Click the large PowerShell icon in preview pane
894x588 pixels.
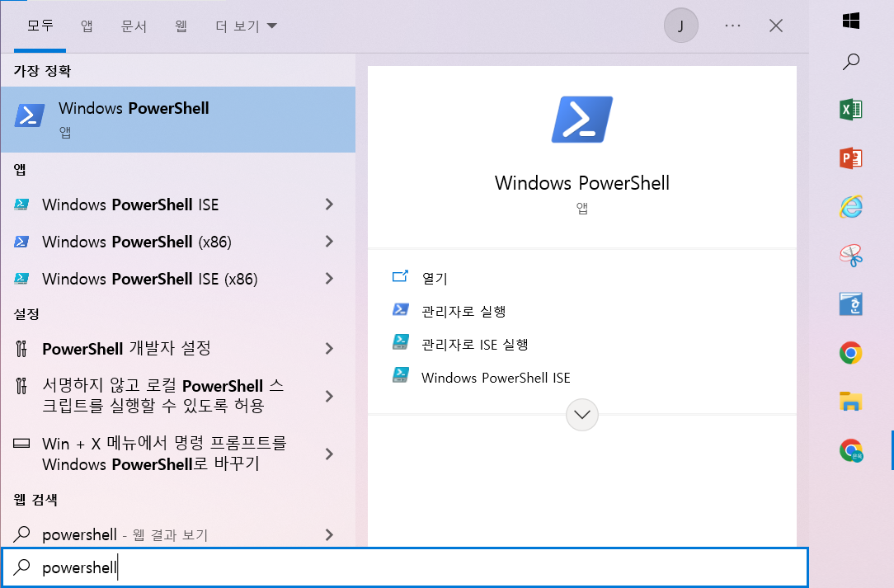click(582, 120)
